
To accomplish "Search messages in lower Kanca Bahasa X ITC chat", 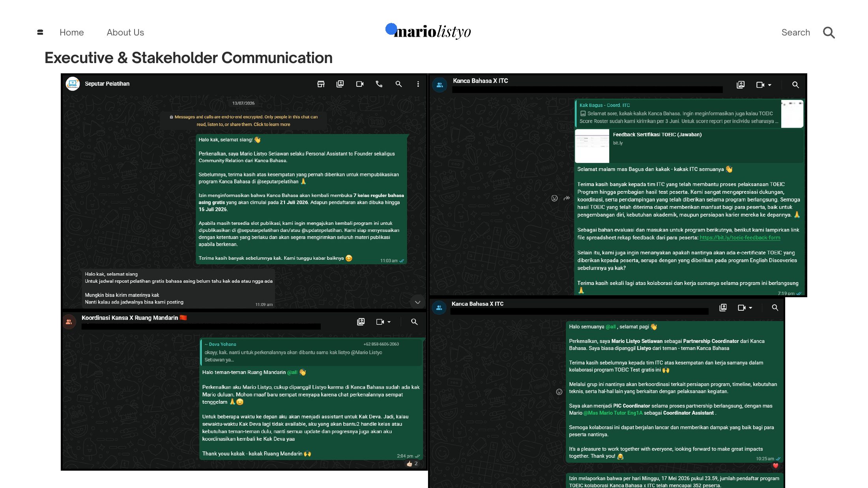I will [x=775, y=307].
